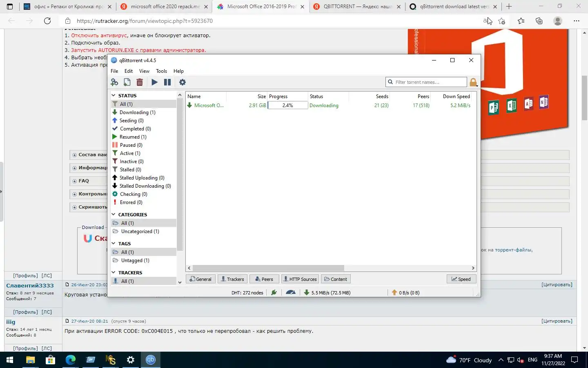Switch to the Content details tab
This screenshot has height=368, width=588.
[336, 279]
